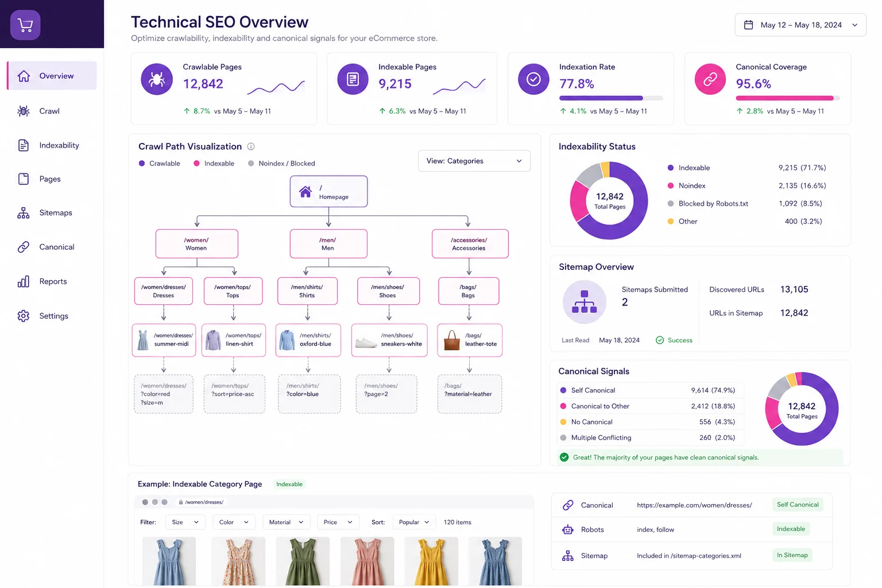882x588 pixels.
Task: Select the /women/dresses/ Dresses node
Action: (164, 291)
